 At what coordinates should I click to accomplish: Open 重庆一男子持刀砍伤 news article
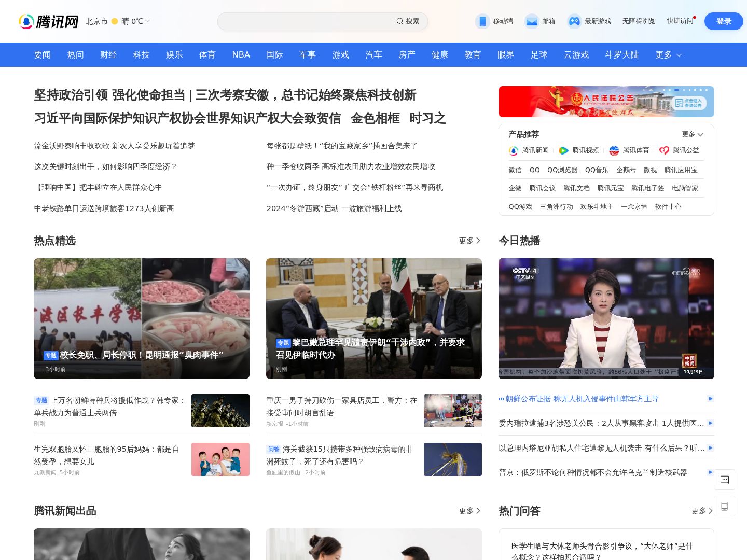coord(342,407)
